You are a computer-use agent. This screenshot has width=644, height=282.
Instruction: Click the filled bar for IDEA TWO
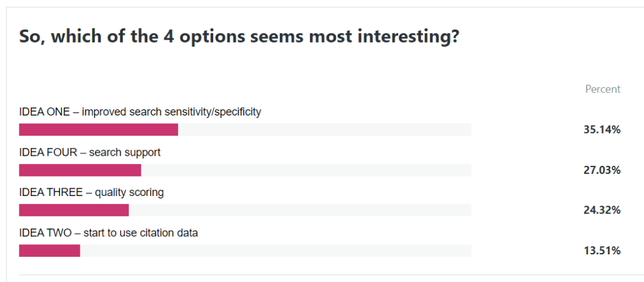coord(50,251)
